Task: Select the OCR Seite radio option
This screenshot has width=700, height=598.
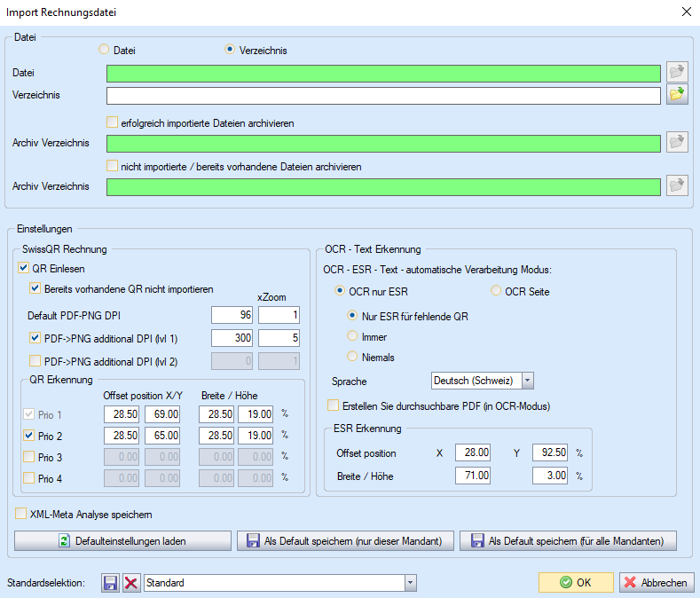Action: (x=496, y=291)
